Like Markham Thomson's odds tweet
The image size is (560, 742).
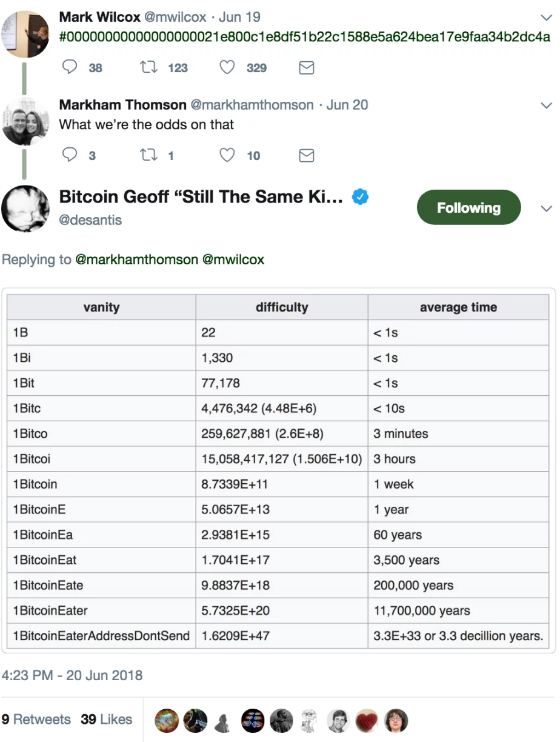(x=227, y=155)
